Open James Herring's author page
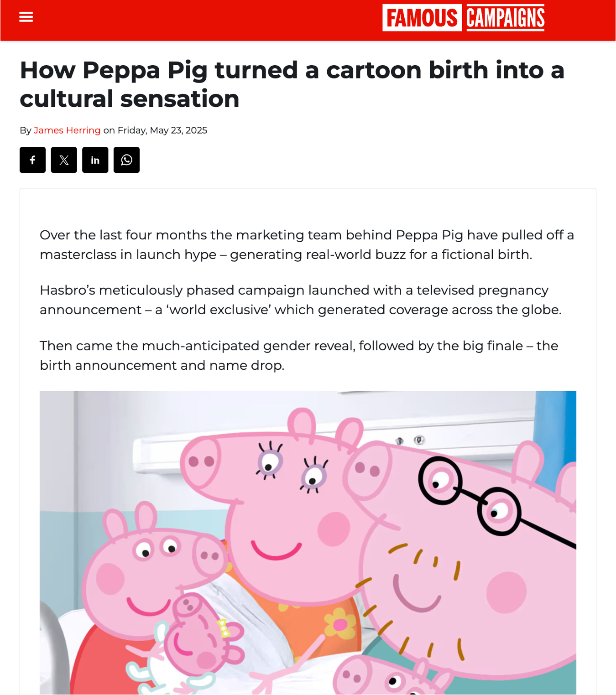The image size is (616, 695). pos(67,130)
